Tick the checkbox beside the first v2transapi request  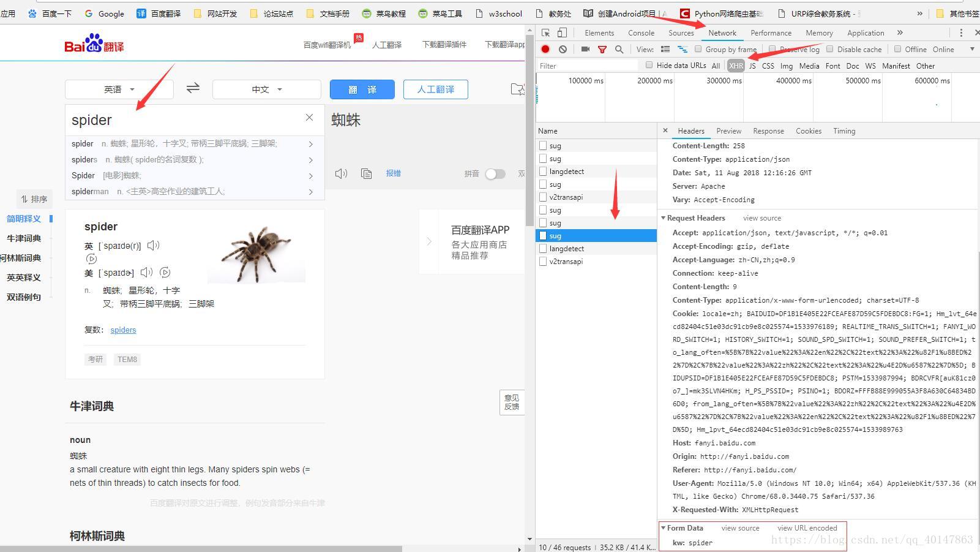pyautogui.click(x=543, y=197)
